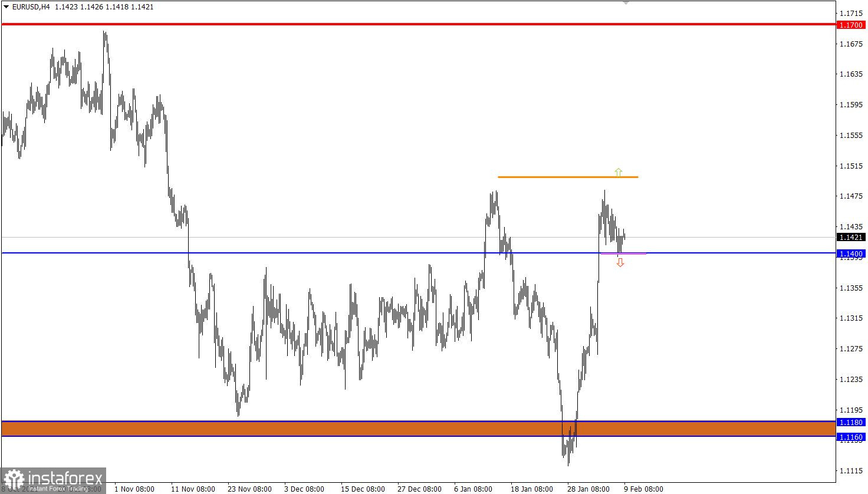Click the 1.1355 price scale value

pos(851,288)
